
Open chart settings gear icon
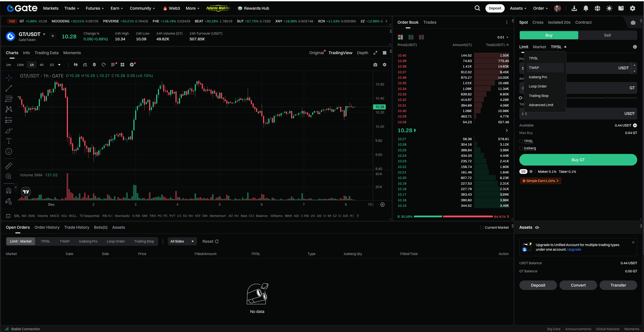pyautogui.click(x=384, y=65)
